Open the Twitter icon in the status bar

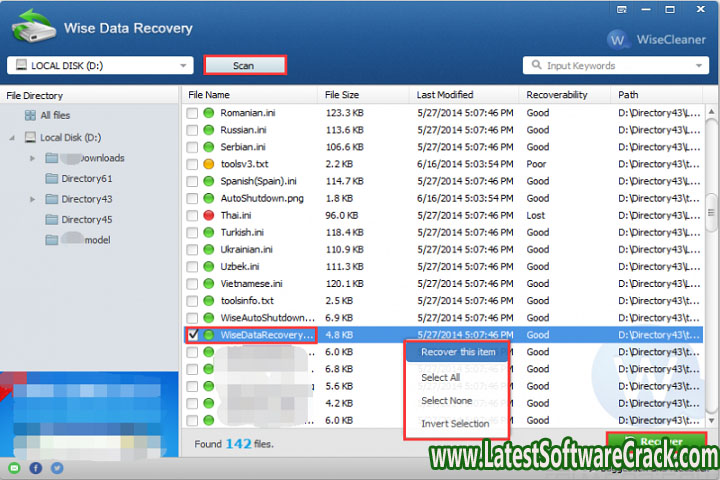tap(56, 468)
